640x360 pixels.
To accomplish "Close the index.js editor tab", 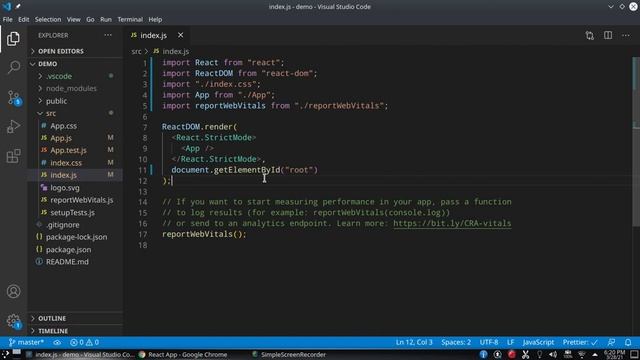I will [x=180, y=36].
